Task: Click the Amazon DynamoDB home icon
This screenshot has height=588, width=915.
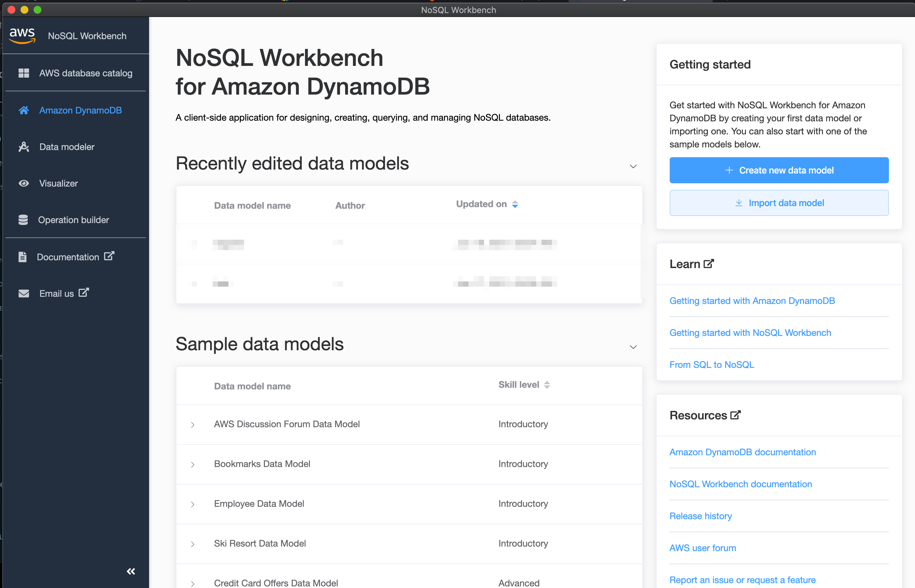Action: (x=24, y=110)
